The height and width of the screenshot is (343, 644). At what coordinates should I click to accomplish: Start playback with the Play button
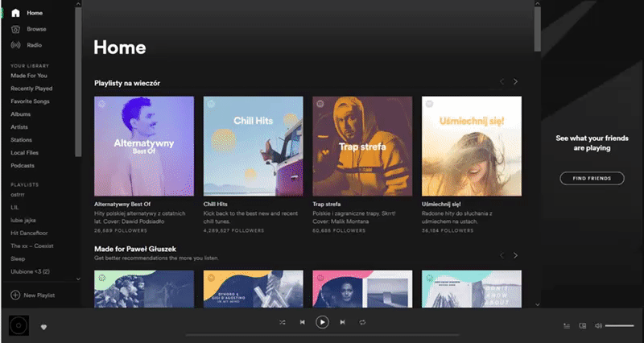coord(323,322)
